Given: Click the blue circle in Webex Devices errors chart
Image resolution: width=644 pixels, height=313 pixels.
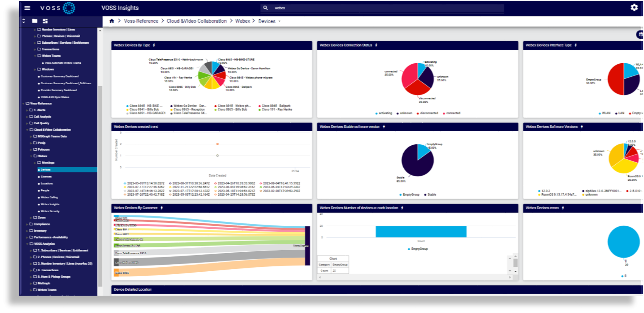Looking at the screenshot, I should [623, 241].
